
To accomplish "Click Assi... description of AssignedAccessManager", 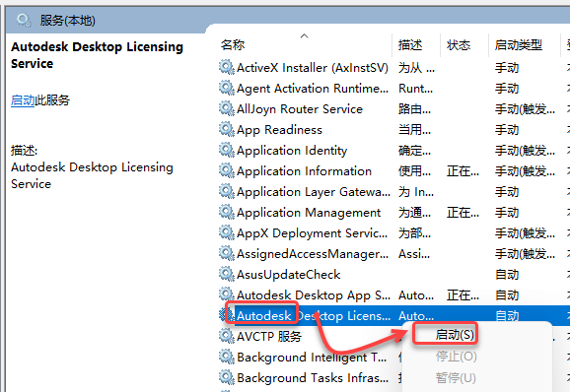I will (x=414, y=254).
